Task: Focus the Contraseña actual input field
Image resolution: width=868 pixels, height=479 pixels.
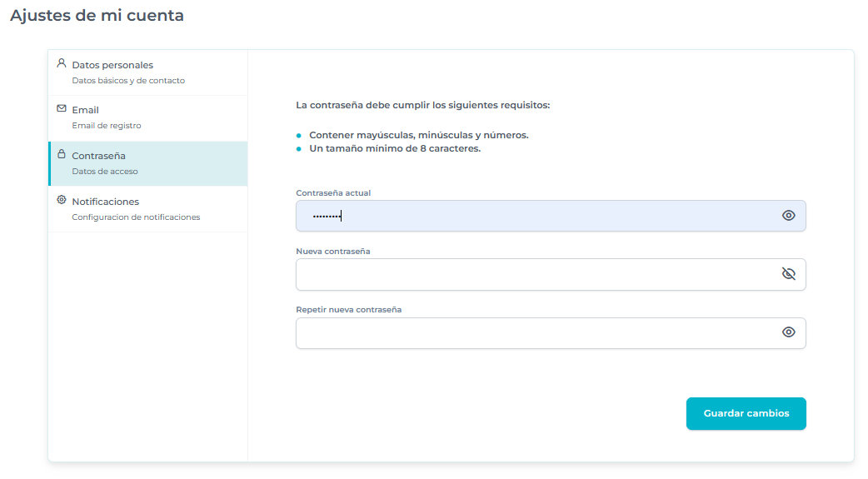Action: point(533,216)
